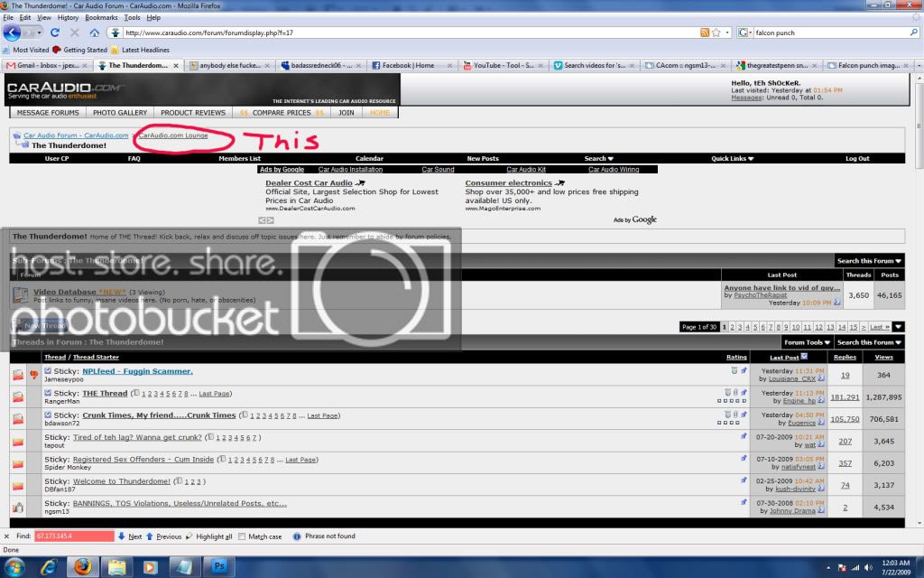Click the Firefox Back button
The width and height of the screenshot is (924, 578).
click(x=12, y=33)
